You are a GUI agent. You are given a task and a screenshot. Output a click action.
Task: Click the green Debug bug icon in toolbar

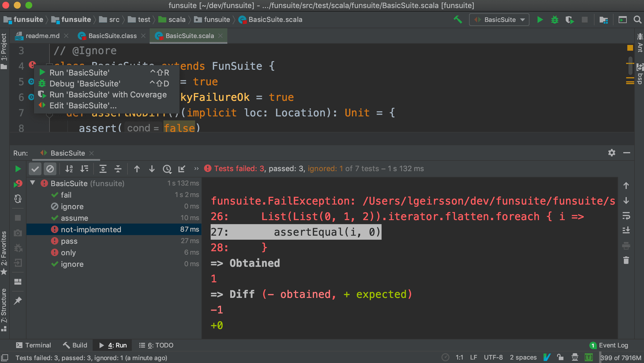555,20
